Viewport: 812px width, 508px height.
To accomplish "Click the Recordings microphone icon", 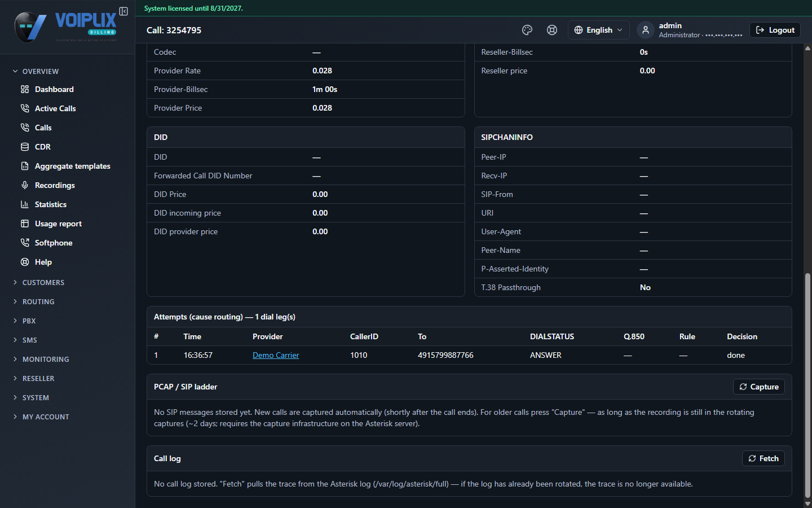I will [25, 185].
